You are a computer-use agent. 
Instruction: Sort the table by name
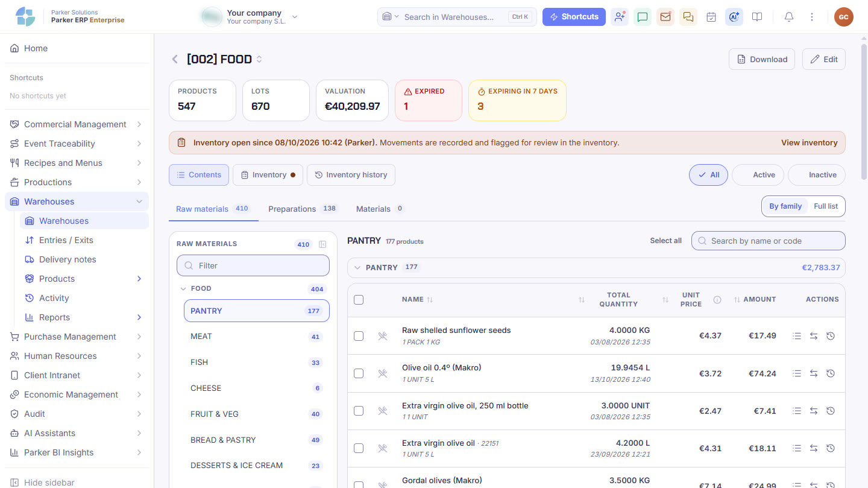point(417,299)
